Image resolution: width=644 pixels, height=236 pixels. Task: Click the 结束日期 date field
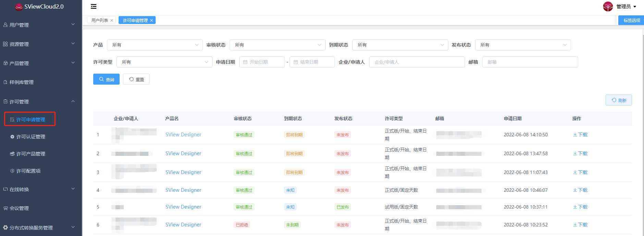pos(312,62)
